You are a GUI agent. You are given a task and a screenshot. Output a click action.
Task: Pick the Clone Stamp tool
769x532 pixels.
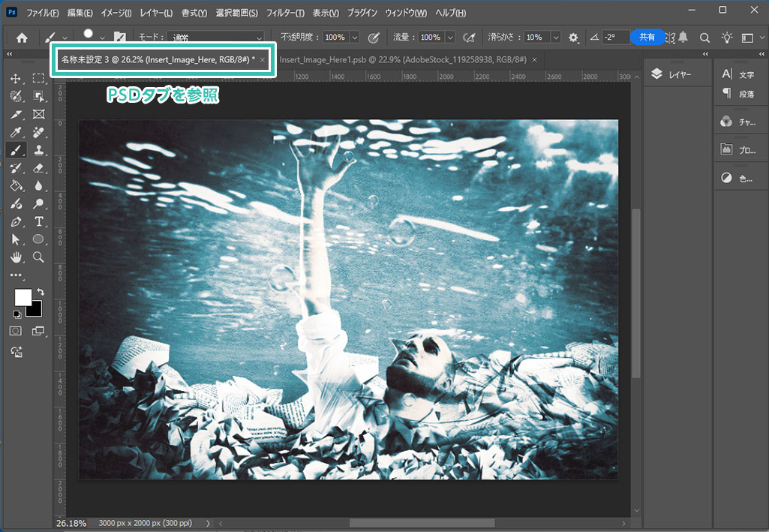(39, 150)
